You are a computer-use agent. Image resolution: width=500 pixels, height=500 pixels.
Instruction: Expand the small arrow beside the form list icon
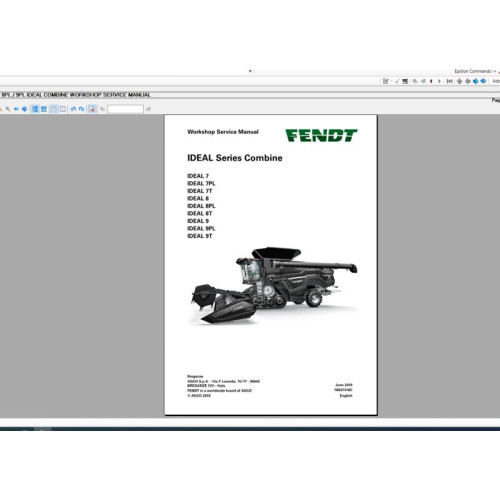(391, 81)
